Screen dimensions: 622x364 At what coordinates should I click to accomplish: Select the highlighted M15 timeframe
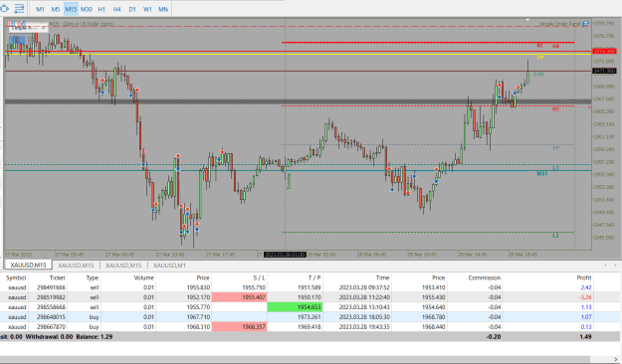click(71, 9)
